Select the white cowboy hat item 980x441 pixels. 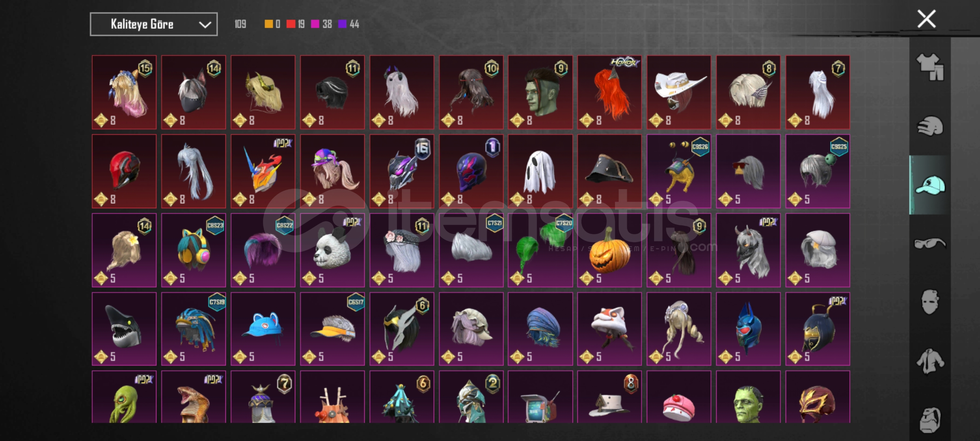coord(679,92)
